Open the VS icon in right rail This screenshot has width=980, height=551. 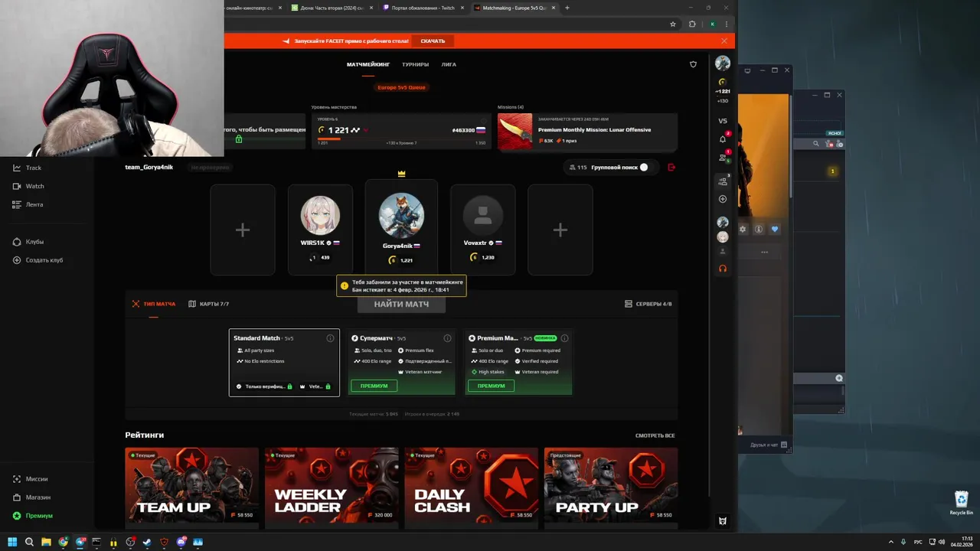click(722, 121)
